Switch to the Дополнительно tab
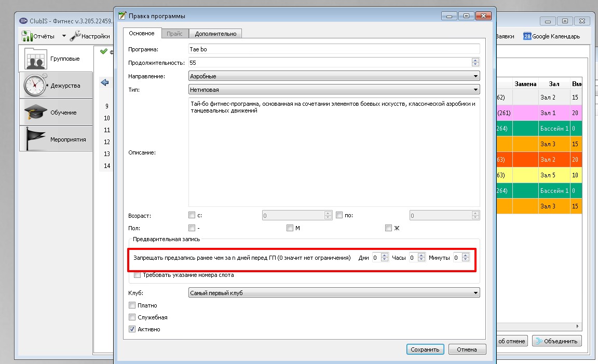The image size is (598, 364). pos(215,34)
